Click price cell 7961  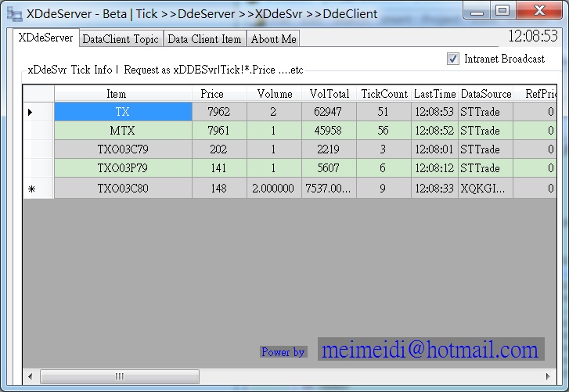pyautogui.click(x=219, y=131)
